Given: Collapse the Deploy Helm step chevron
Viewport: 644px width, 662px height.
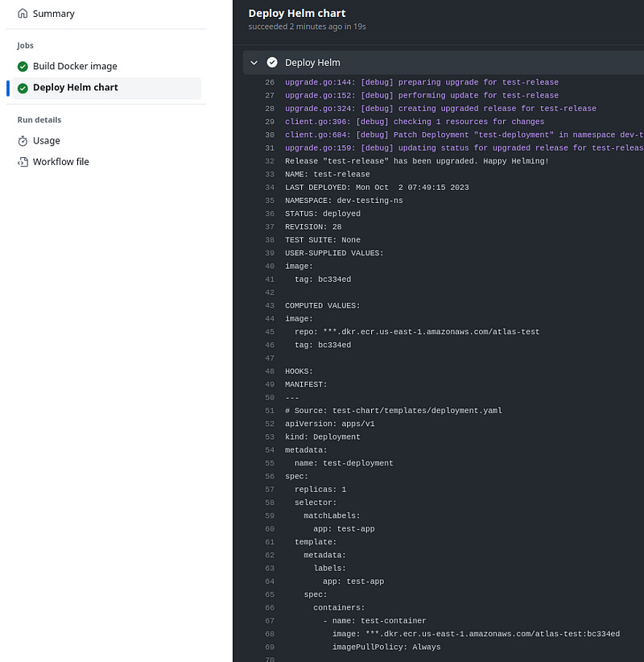Looking at the screenshot, I should coord(254,63).
